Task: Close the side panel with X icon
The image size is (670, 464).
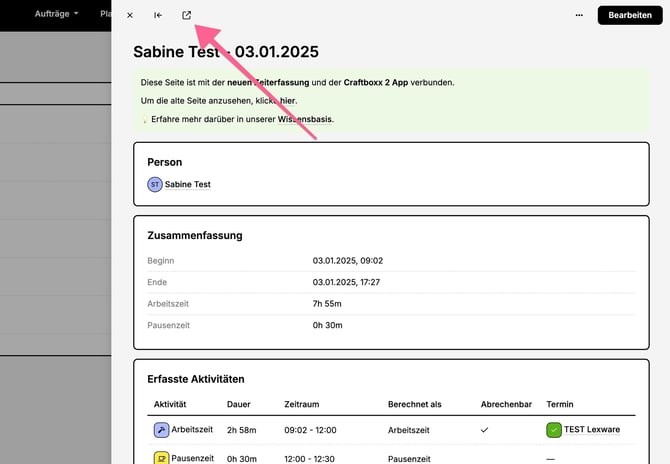Action: click(130, 15)
